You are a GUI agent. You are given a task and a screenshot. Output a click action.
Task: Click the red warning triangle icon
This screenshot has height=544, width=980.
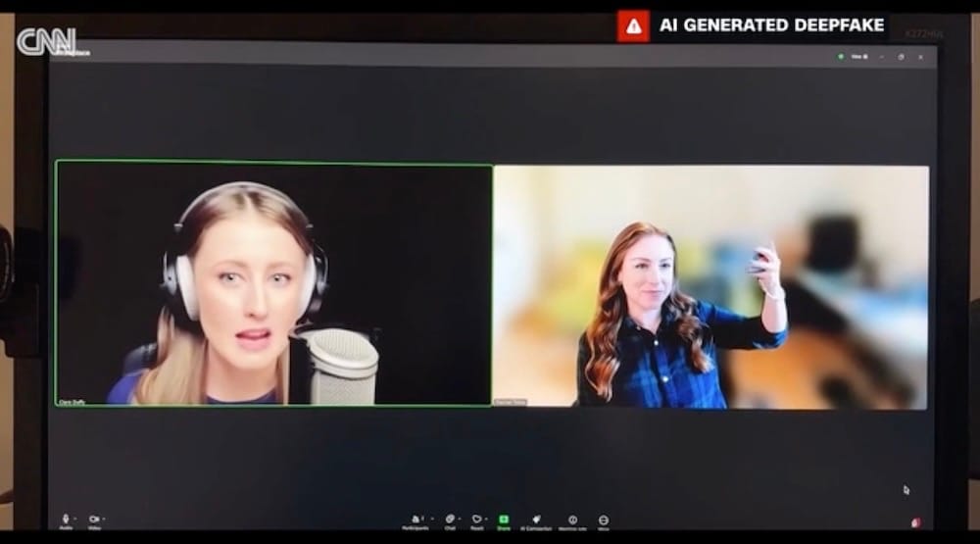(x=633, y=25)
